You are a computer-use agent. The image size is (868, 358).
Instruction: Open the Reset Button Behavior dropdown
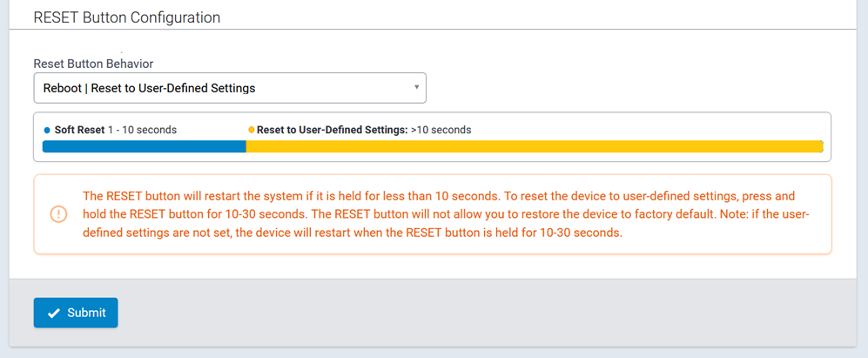click(229, 88)
